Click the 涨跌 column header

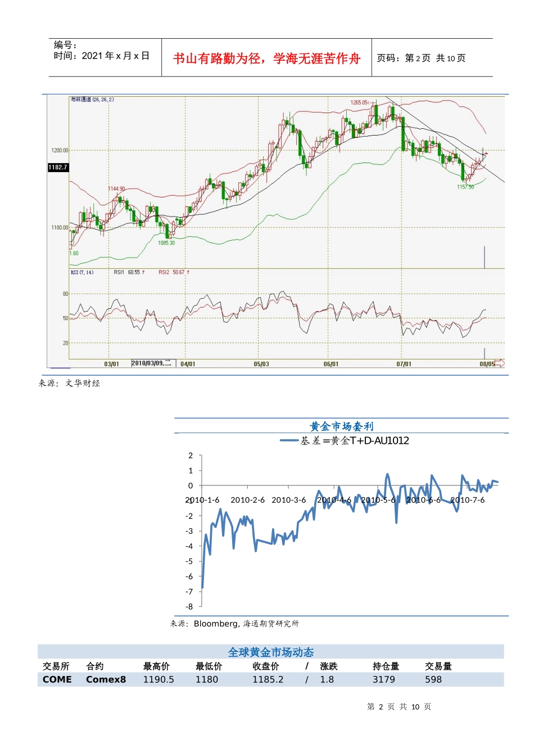coord(329,666)
